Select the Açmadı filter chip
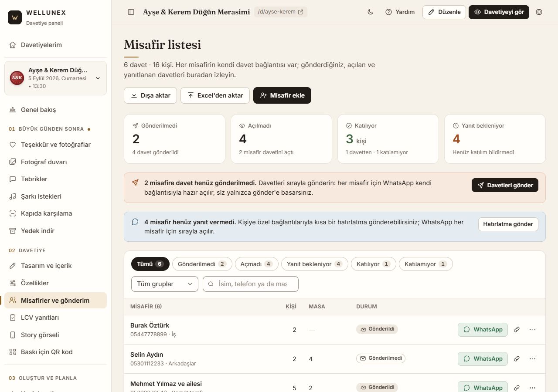Image resolution: width=558 pixels, height=392 pixels. point(257,264)
